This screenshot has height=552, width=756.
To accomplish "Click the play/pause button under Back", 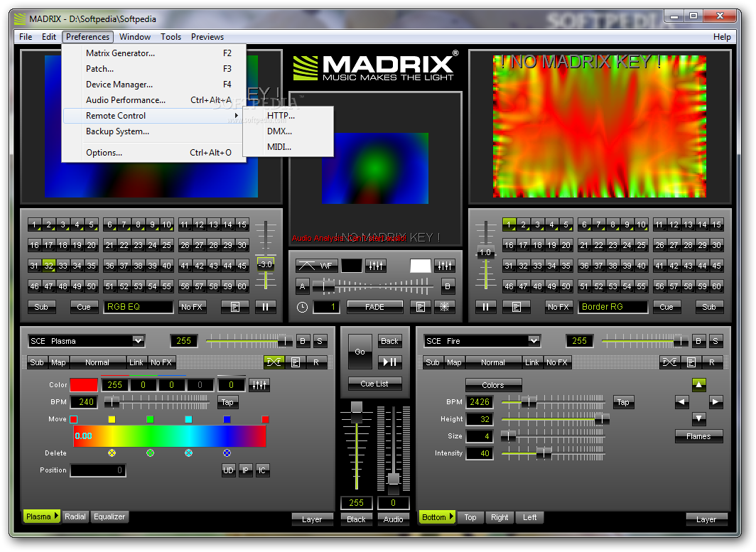I will tap(389, 362).
